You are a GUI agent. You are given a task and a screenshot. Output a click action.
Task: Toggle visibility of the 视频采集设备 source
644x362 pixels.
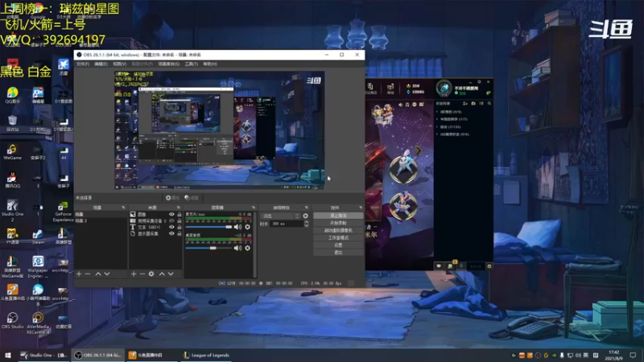pyautogui.click(x=171, y=220)
